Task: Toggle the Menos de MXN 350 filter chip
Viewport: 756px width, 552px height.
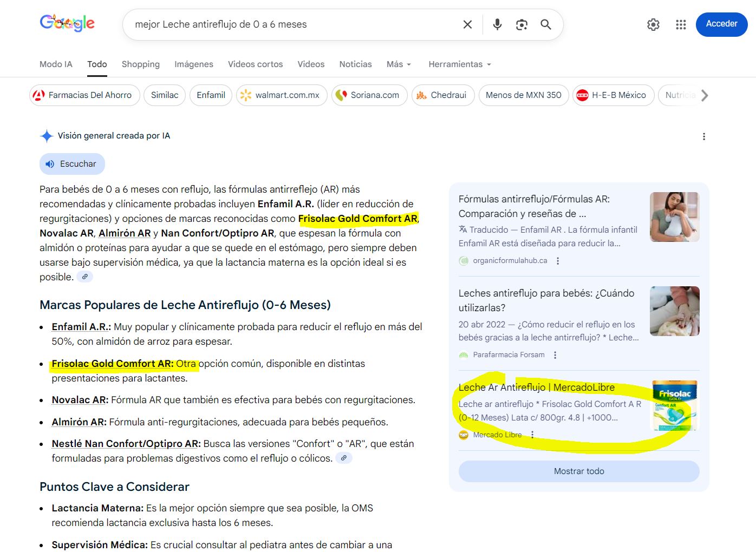Action: click(523, 95)
